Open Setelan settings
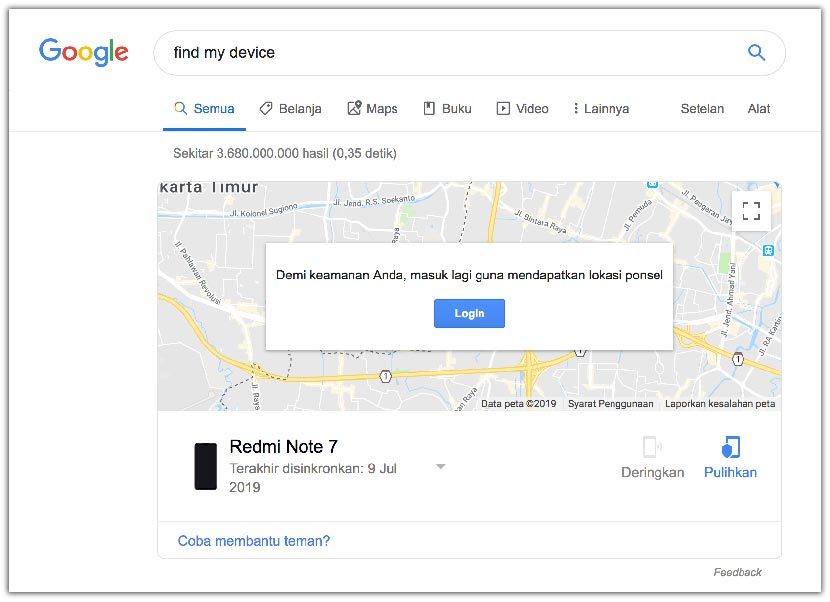830x602 pixels. pos(702,109)
